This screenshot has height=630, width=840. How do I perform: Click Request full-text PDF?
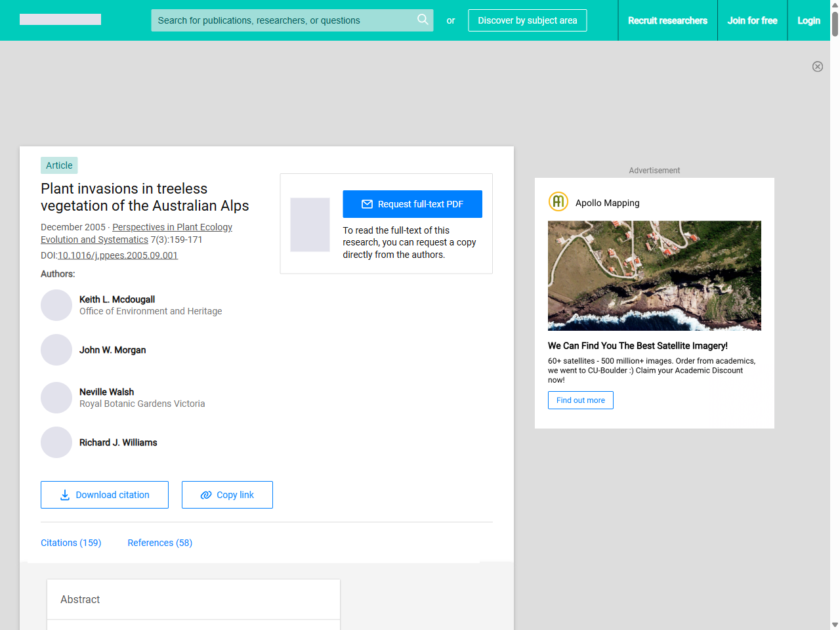[x=412, y=204]
